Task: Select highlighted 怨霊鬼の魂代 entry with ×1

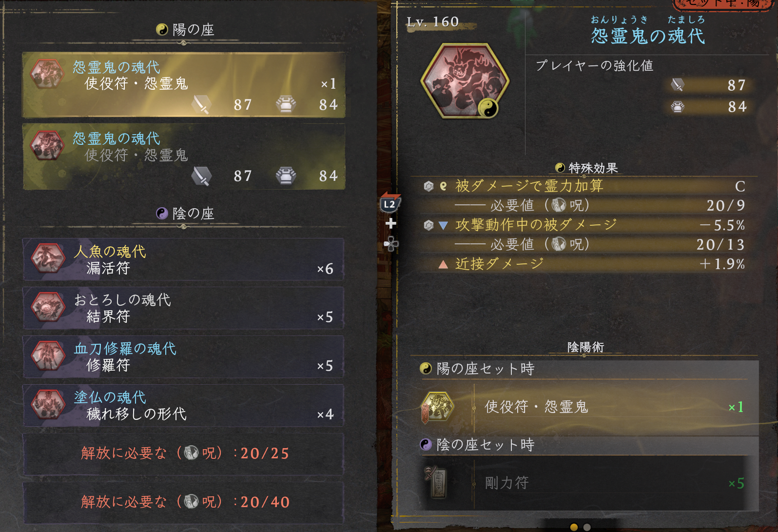Action: point(184,85)
